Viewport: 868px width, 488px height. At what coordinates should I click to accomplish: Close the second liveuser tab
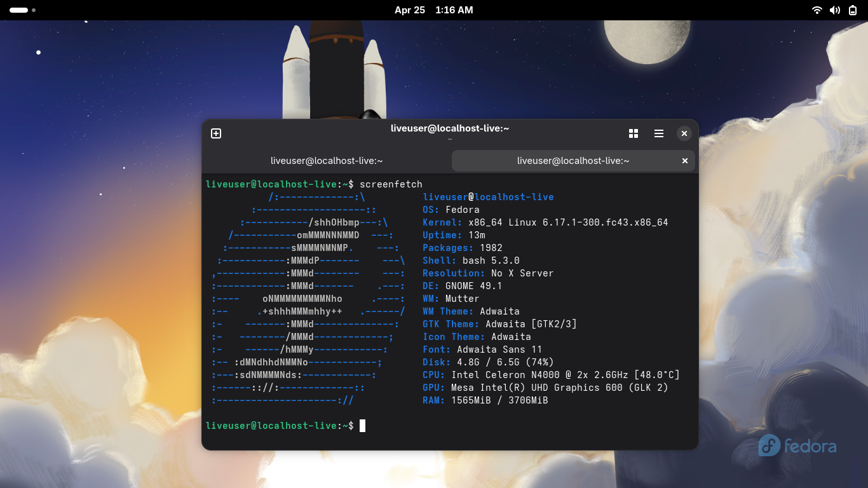point(685,161)
